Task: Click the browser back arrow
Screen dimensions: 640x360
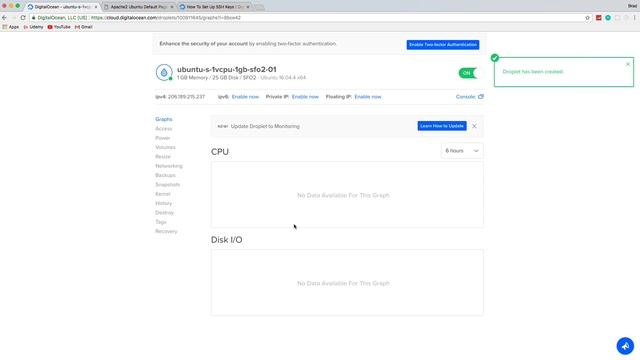Action: tap(4, 18)
